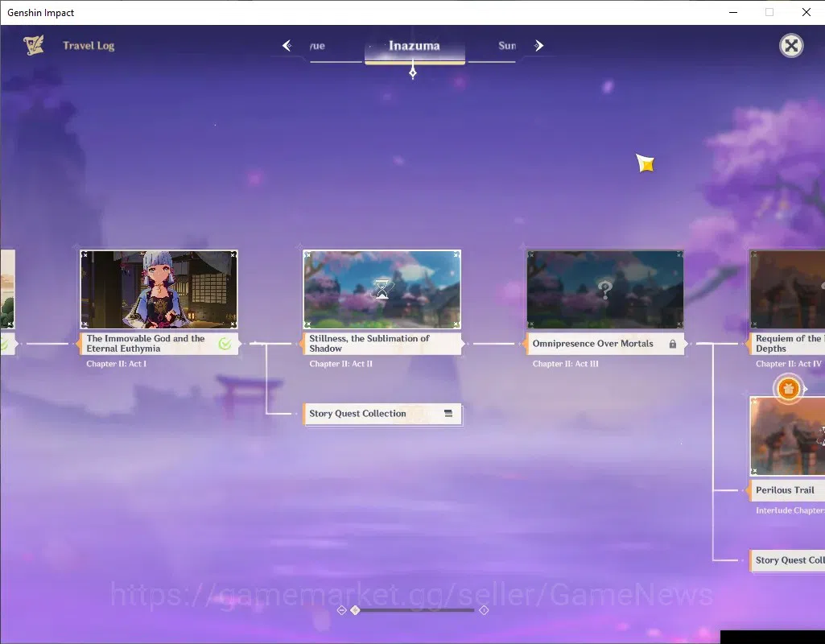Click the Chapter II: Act III caption
Image resolution: width=825 pixels, height=644 pixels.
point(566,364)
